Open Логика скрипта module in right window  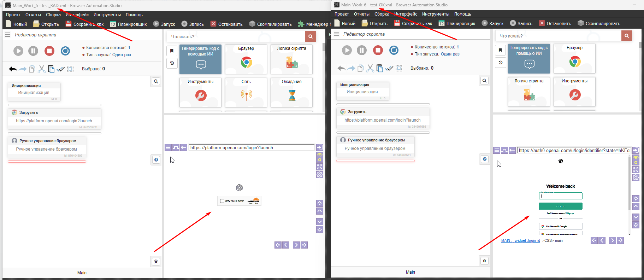pyautogui.click(x=529, y=92)
